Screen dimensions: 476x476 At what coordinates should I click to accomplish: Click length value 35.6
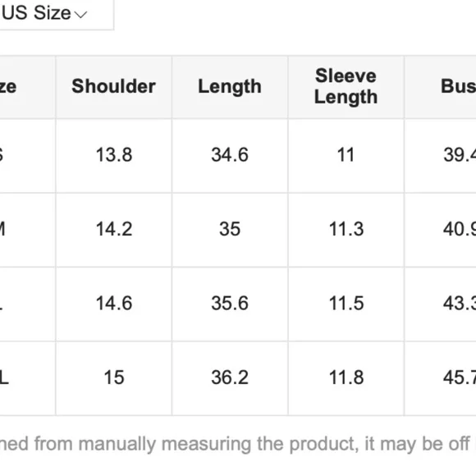point(230,304)
